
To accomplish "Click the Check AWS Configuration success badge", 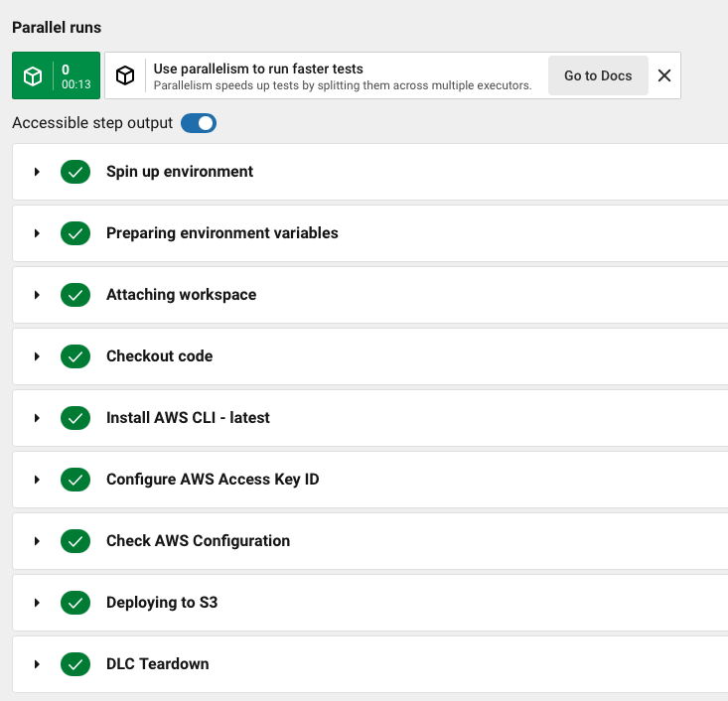I will (x=75, y=541).
